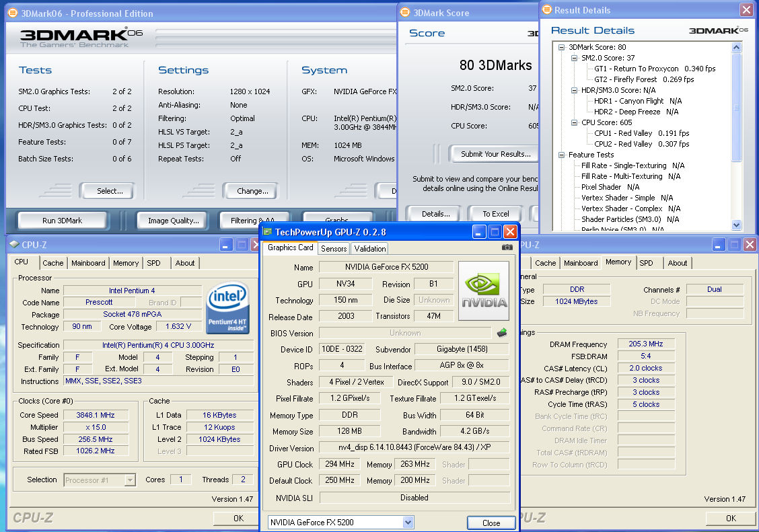Viewport: 759px width, 532px height.
Task: Open the Processor #1 selection dropdown
Action: click(130, 480)
